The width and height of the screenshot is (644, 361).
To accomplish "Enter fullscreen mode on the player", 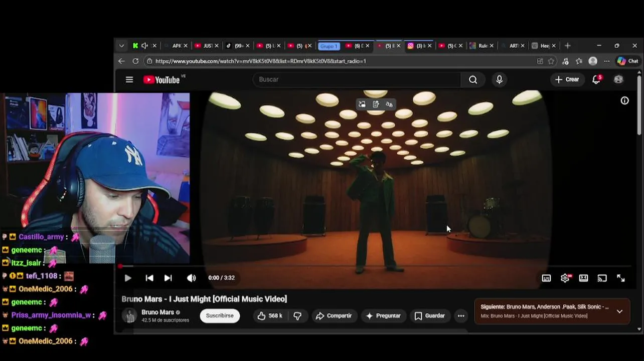I will (x=620, y=278).
